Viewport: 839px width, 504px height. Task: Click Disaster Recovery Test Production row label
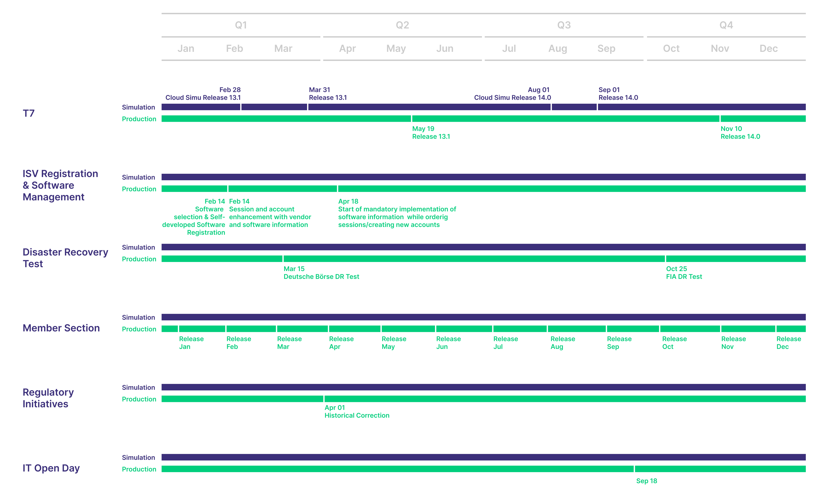point(139,259)
